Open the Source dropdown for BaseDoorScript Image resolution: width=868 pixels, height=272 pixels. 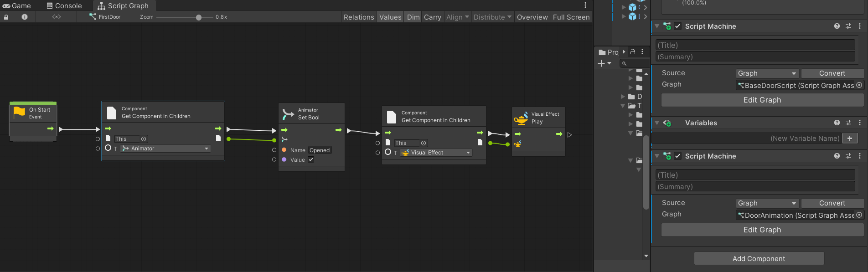[767, 73]
